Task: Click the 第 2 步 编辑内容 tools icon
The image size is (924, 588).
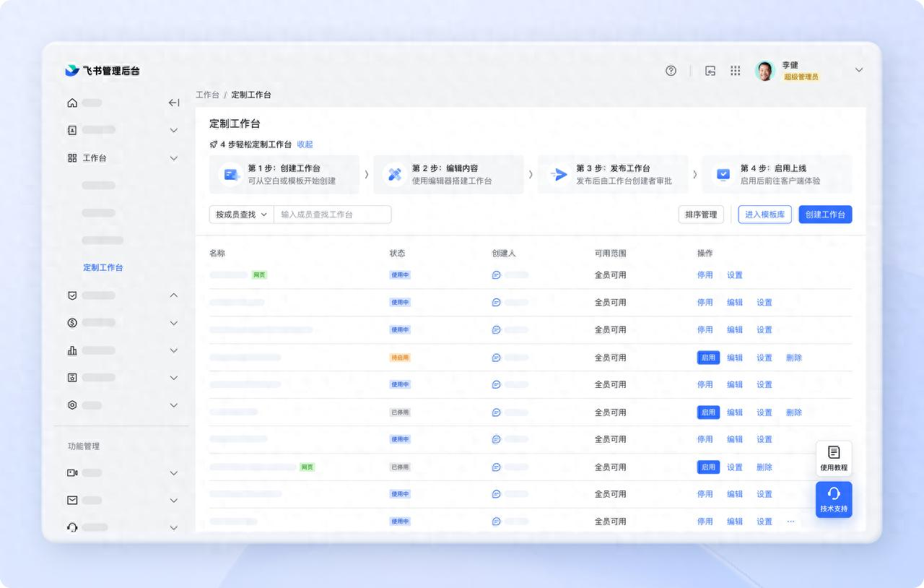Action: pos(394,174)
